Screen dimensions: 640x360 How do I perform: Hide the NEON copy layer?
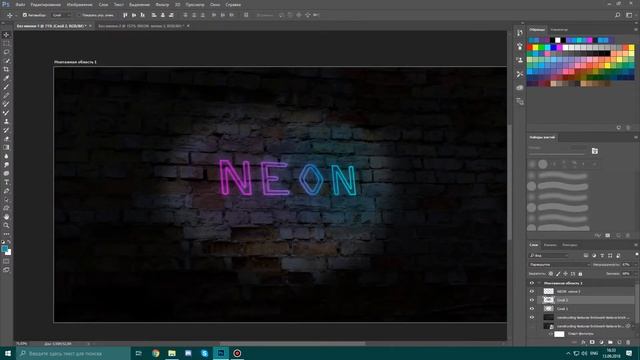point(532,291)
